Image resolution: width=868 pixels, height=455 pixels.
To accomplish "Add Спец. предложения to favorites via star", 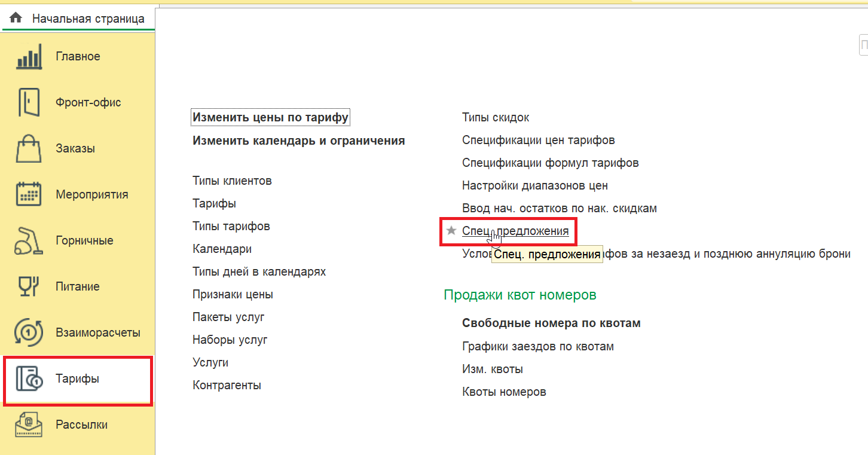I will [x=451, y=231].
